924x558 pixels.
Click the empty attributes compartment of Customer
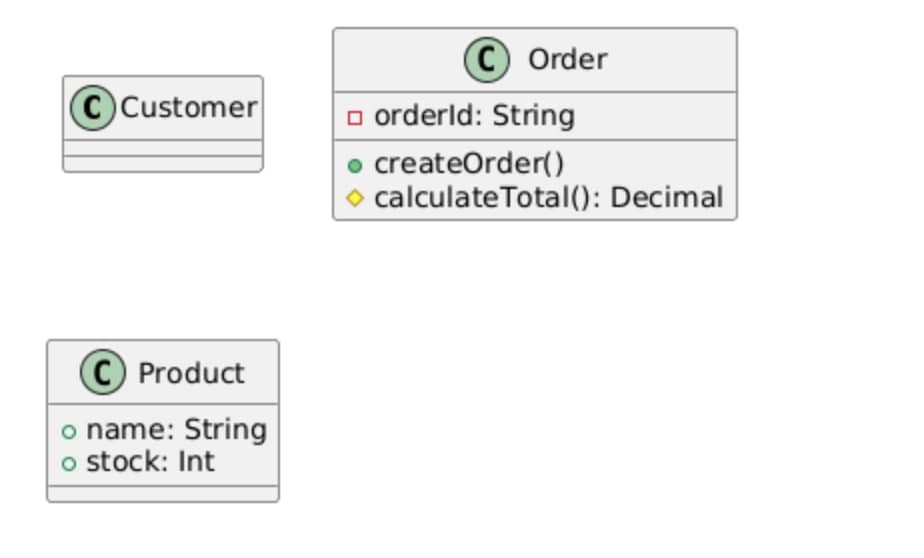point(163,148)
